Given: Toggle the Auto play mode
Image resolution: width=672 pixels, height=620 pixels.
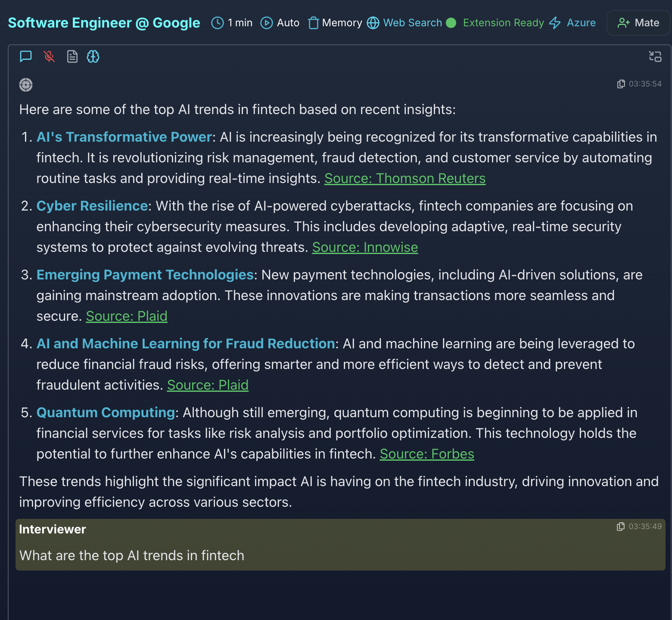Looking at the screenshot, I should [280, 23].
